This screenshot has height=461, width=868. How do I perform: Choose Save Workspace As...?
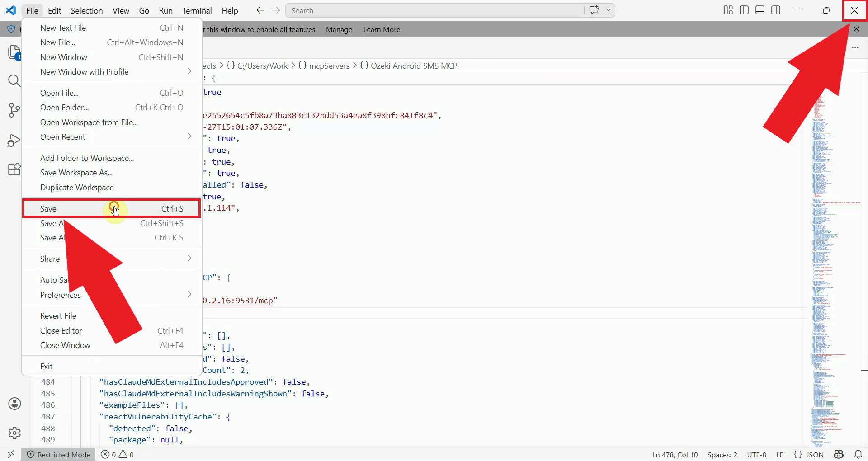111,173
